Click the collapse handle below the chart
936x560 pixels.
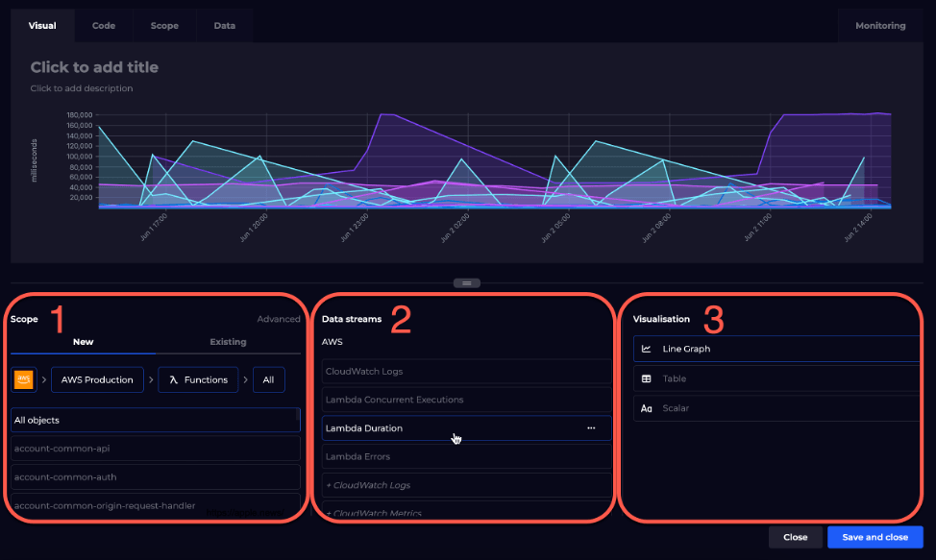click(467, 282)
